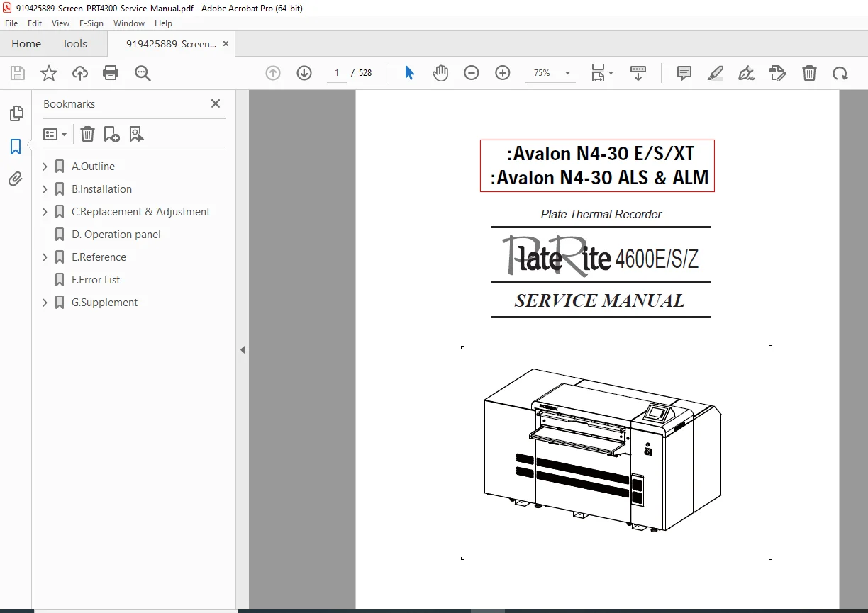This screenshot has height=613, width=868.
Task: Open bookmarks options list dropdown
Action: 55,134
